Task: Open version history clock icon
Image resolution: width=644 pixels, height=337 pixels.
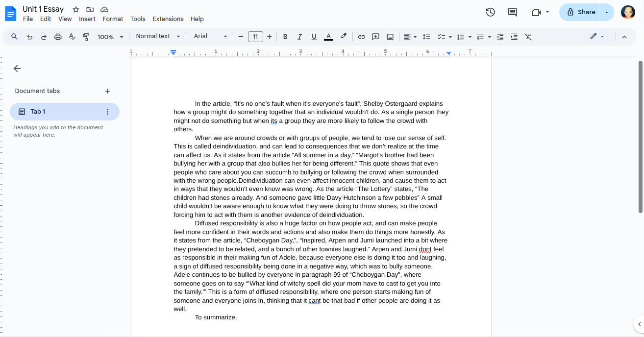Action: point(490,12)
